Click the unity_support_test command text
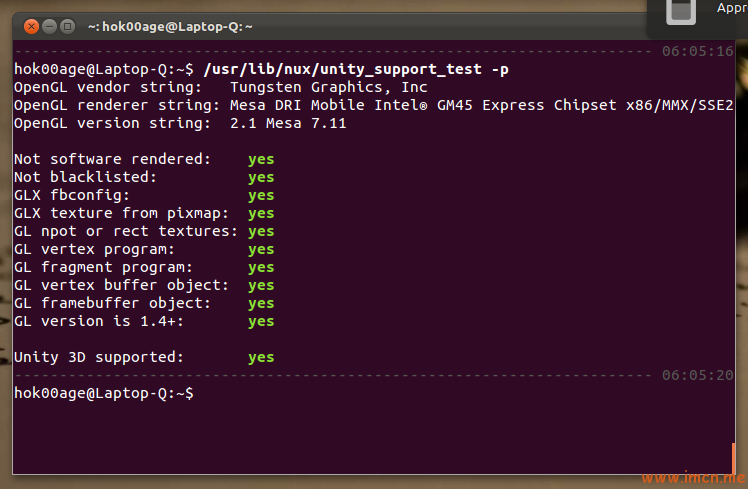This screenshot has width=748, height=489. click(356, 70)
